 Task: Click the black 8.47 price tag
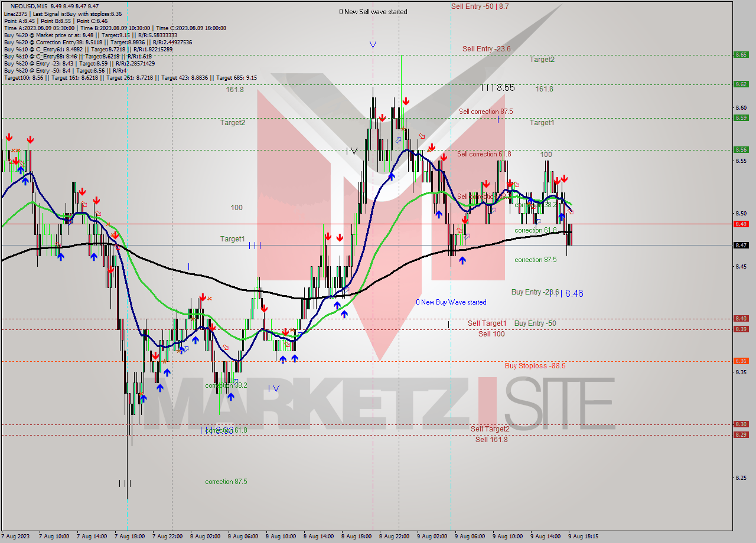pos(741,245)
